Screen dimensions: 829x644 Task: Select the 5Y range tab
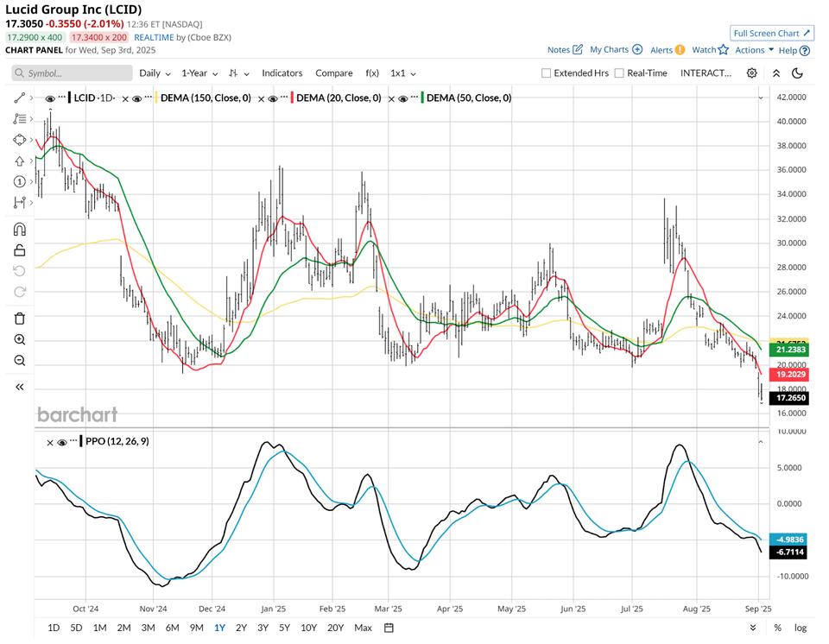[x=284, y=628]
